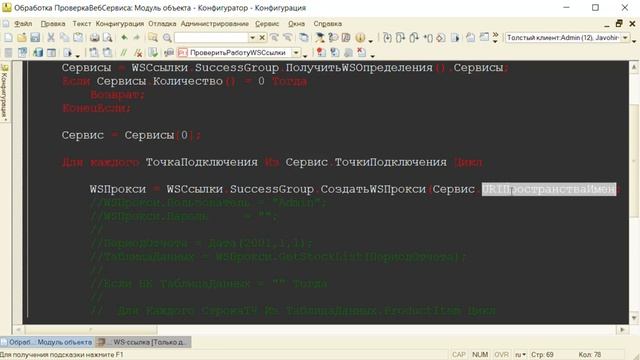
Task: Open file with the folder icon
Action: [22, 38]
